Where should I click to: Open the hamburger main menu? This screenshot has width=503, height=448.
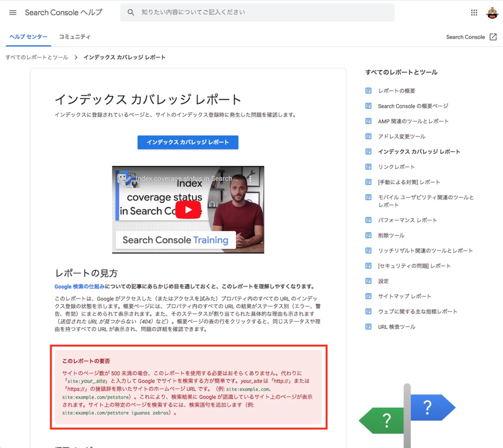coord(13,13)
